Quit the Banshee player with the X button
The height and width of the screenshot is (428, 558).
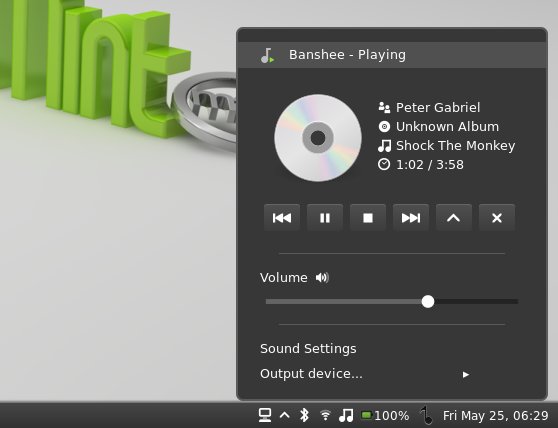497,218
